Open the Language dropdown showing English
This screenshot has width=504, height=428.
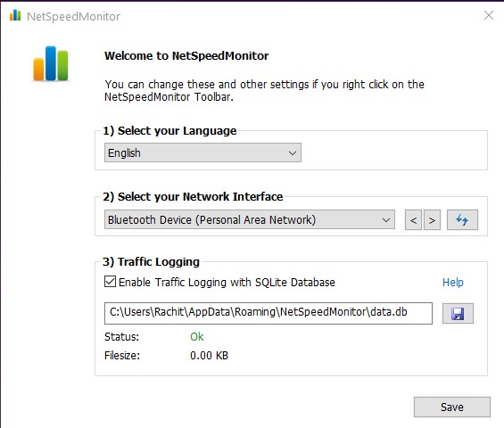tap(202, 152)
